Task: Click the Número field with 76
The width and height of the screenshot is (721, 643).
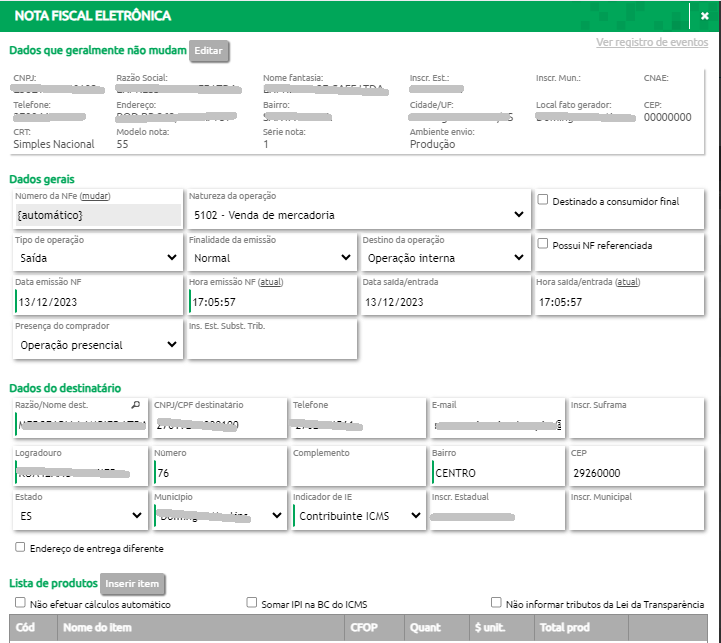Action: (219, 473)
